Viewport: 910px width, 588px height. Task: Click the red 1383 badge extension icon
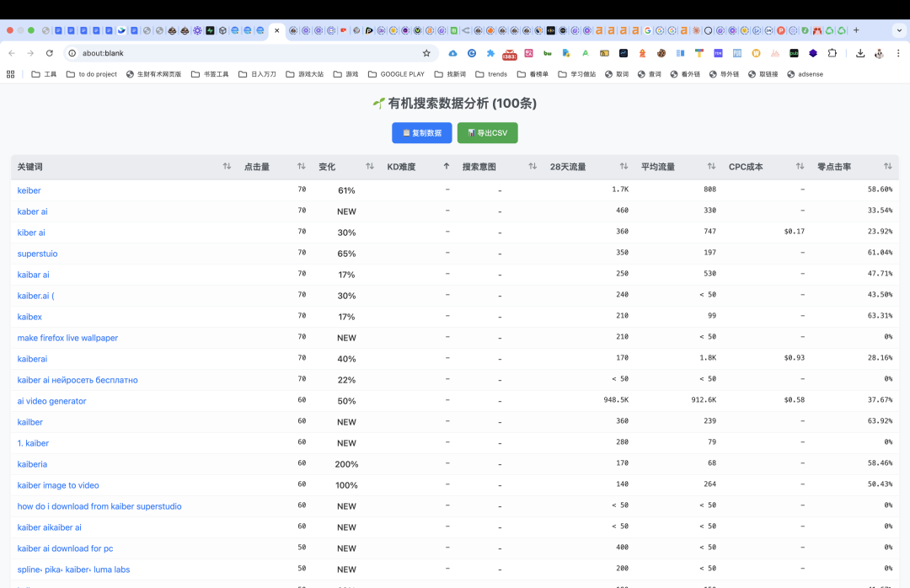[510, 55]
